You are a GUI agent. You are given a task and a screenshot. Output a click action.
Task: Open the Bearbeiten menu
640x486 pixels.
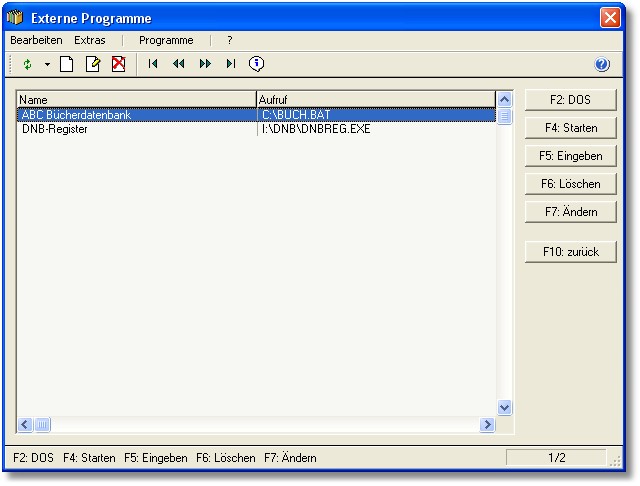point(36,40)
